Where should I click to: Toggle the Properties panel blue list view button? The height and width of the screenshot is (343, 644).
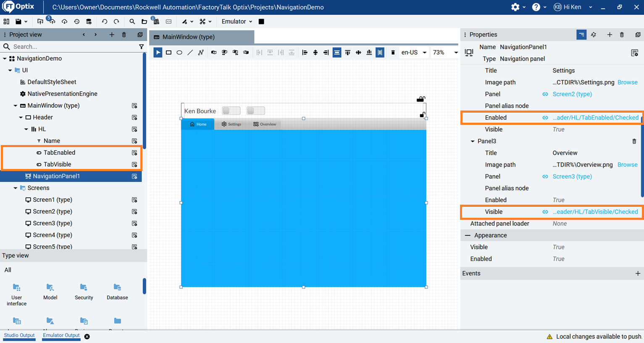point(581,35)
